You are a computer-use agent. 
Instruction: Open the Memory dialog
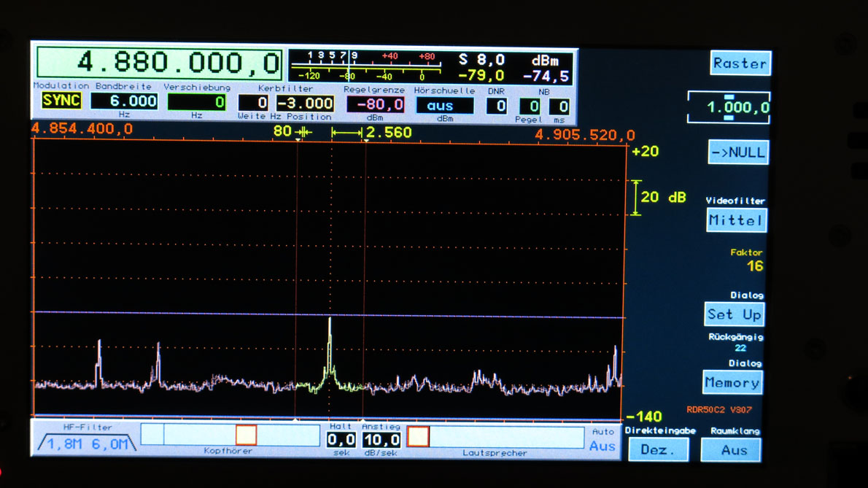(732, 382)
